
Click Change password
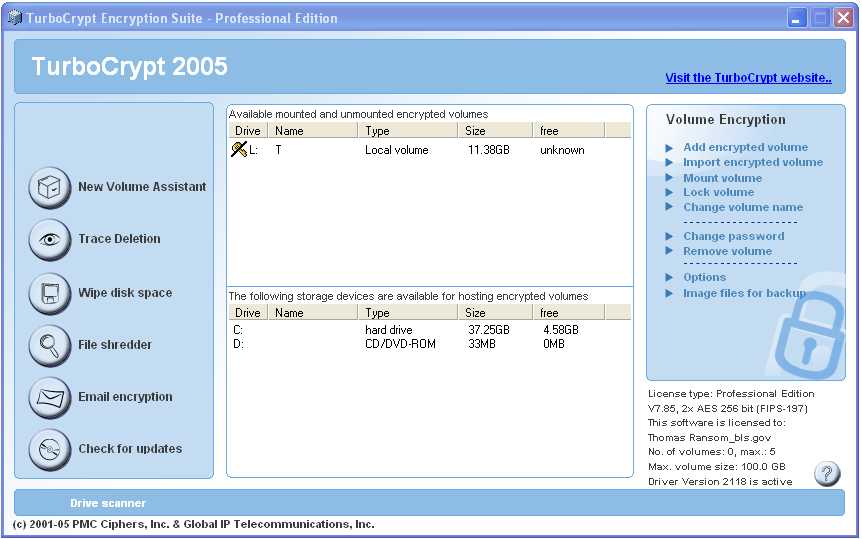(x=734, y=236)
